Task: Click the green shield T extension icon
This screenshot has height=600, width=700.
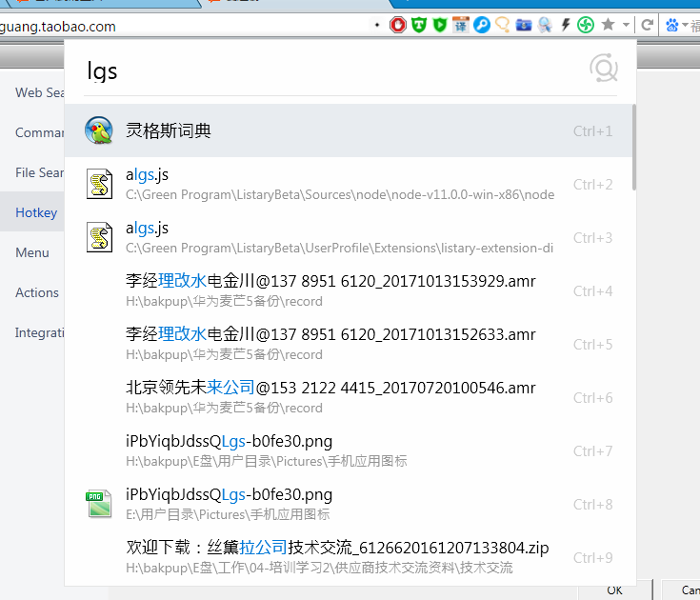Action: click(419, 25)
